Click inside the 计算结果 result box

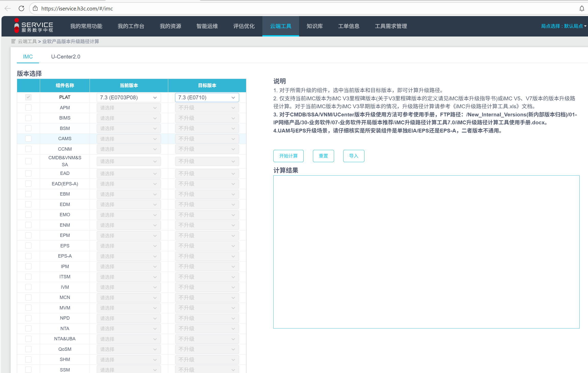(x=426, y=251)
